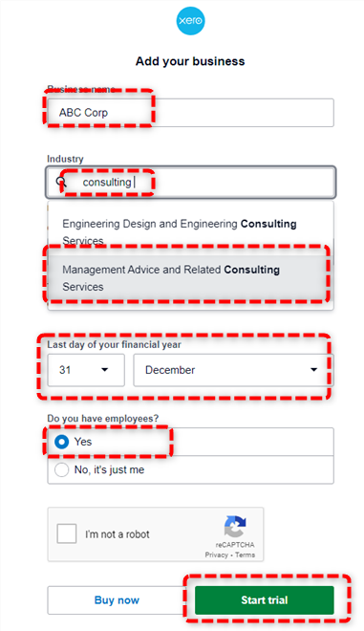Click the 'Last day of your financial year' label
Viewport: 364px width, 631px height.
[115, 345]
